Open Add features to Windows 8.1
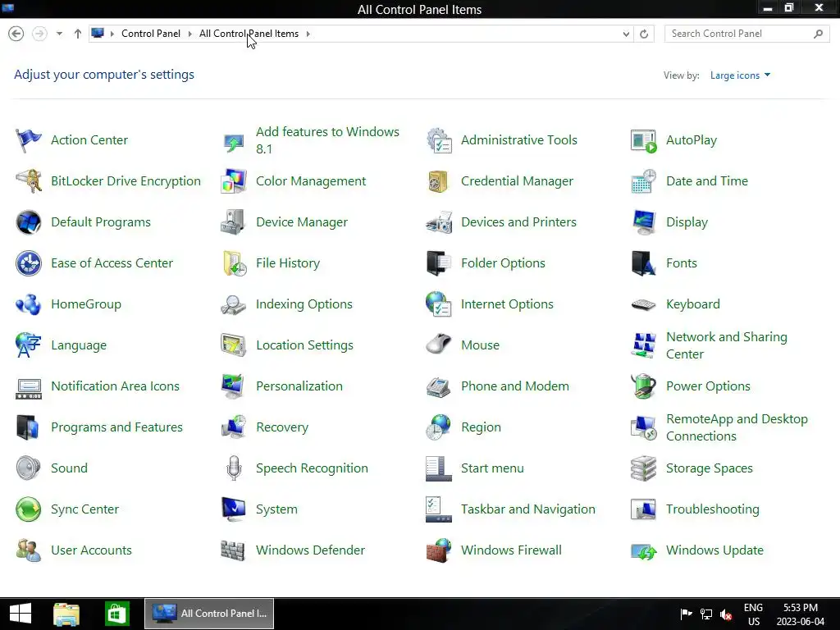 pos(327,140)
